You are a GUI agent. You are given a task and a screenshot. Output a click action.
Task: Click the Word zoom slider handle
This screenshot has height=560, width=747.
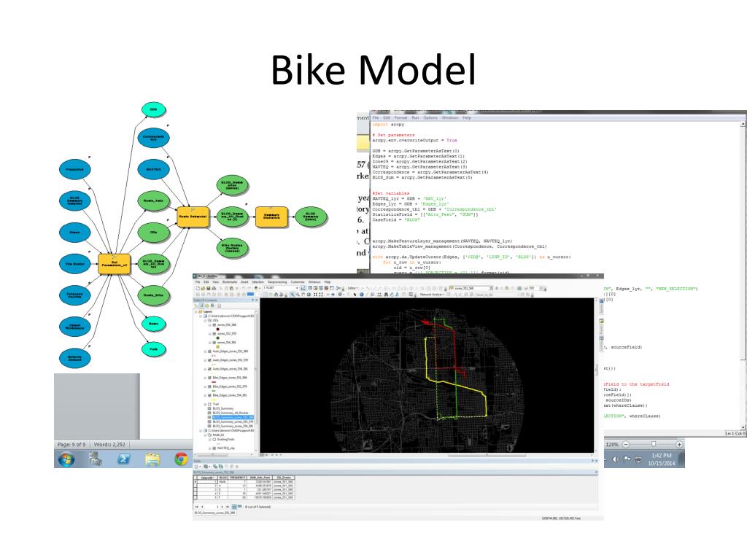654,444
